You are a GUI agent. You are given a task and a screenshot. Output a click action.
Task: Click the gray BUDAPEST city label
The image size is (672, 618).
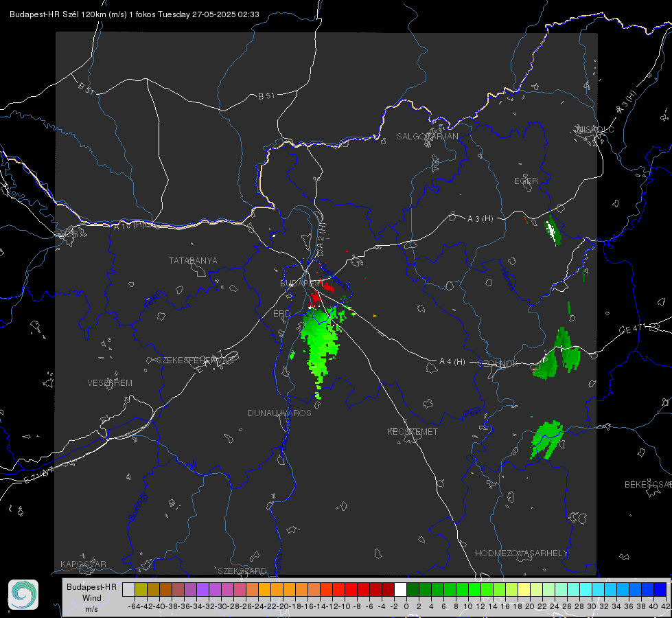(302, 283)
